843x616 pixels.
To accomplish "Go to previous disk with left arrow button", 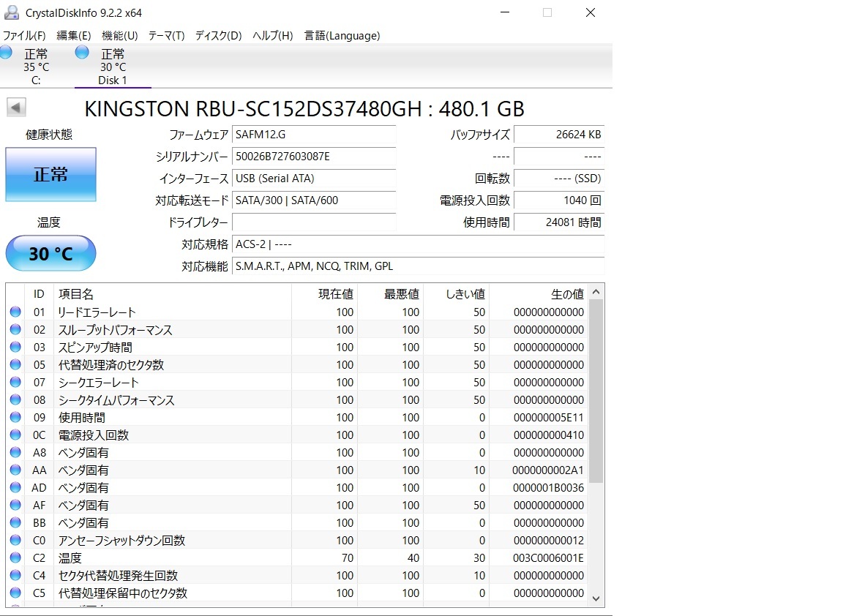I will 16,108.
